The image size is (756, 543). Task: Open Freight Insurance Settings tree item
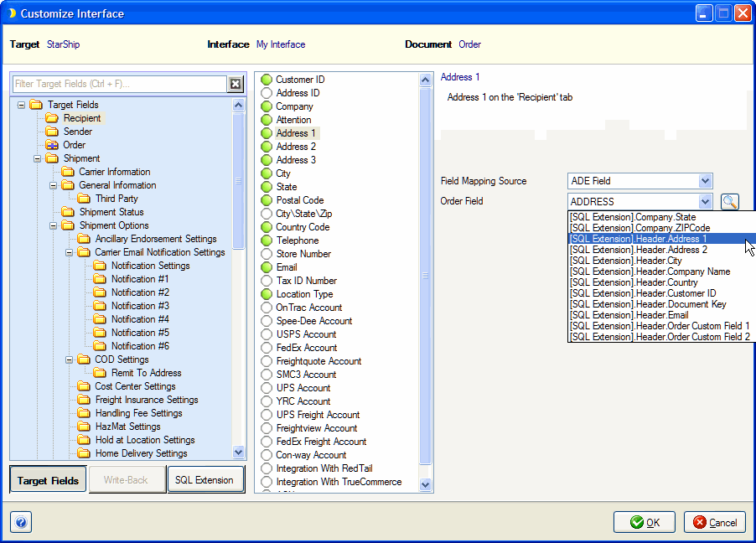pyautogui.click(x=147, y=400)
